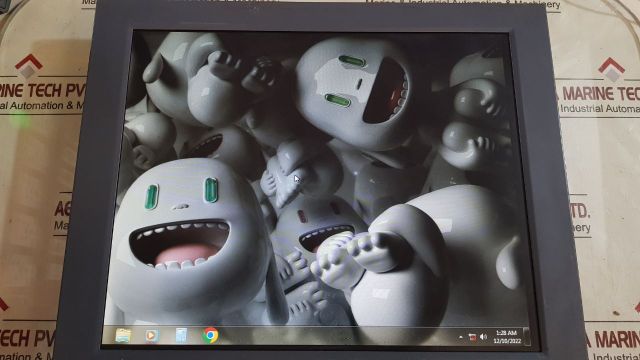Open the taskbar clock and date
640x360 pixels.
(507, 337)
